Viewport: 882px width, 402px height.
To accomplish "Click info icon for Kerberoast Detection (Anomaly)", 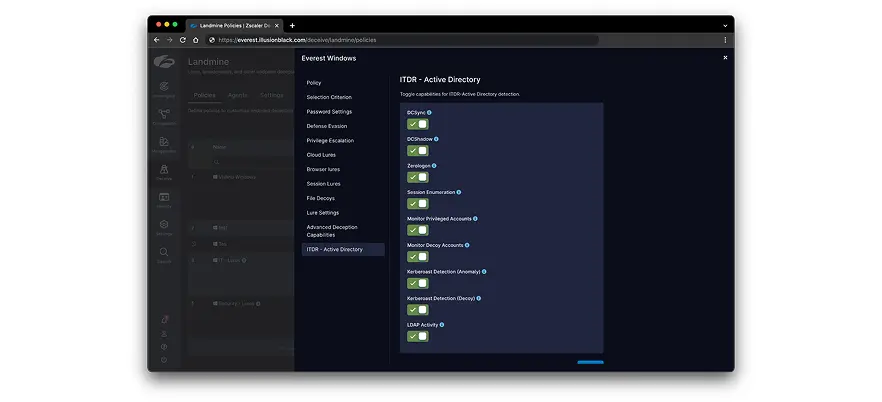I will pos(484,272).
